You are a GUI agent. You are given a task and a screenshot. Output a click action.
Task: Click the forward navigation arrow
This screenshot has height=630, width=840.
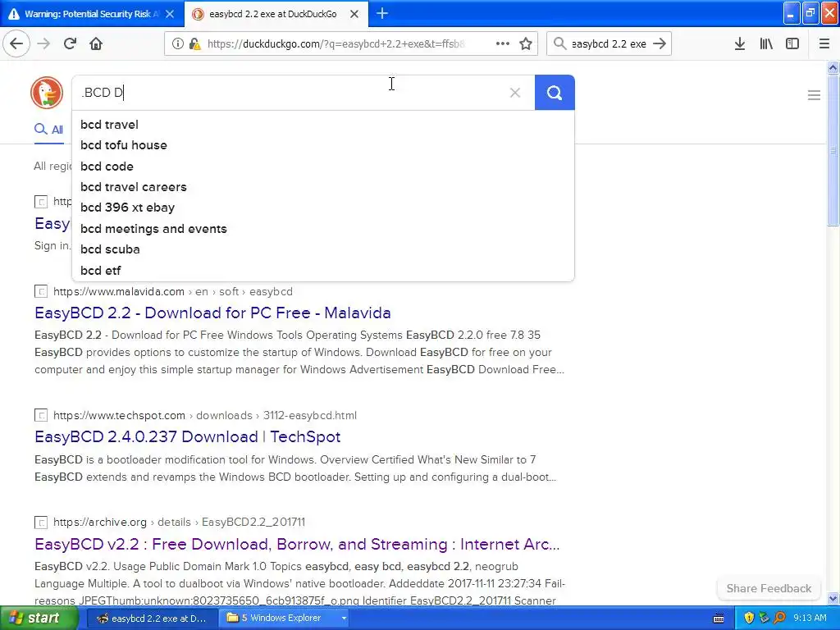click(43, 44)
